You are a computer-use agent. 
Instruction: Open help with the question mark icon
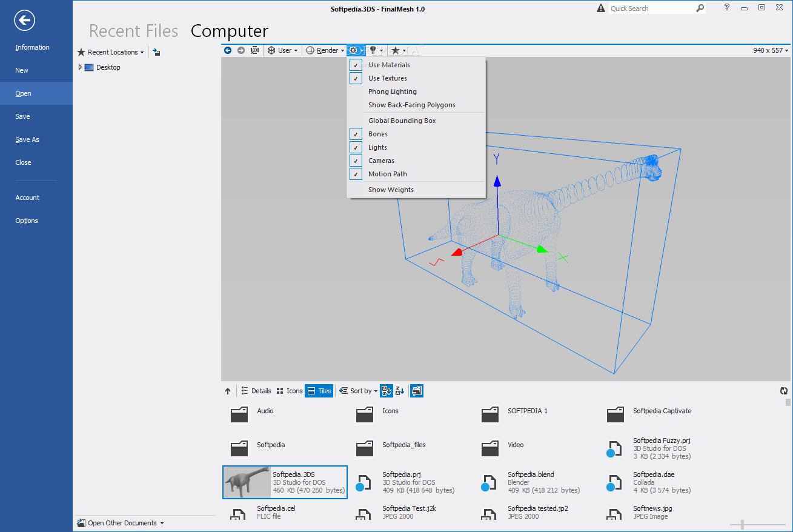726,7
